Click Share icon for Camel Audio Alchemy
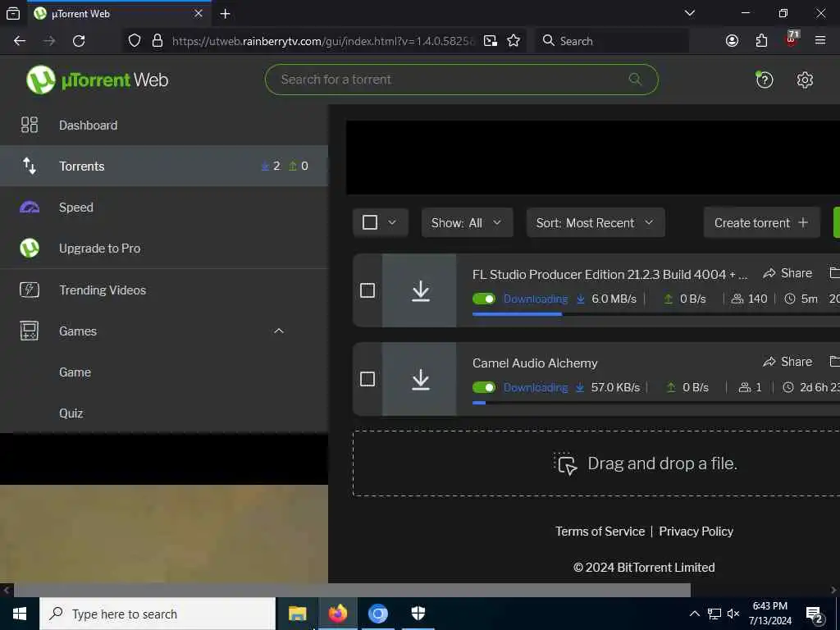840x630 pixels. (x=769, y=362)
